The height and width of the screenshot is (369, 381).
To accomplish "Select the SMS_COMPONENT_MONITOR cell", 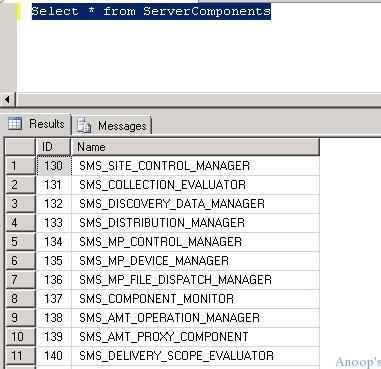I will (195, 299).
